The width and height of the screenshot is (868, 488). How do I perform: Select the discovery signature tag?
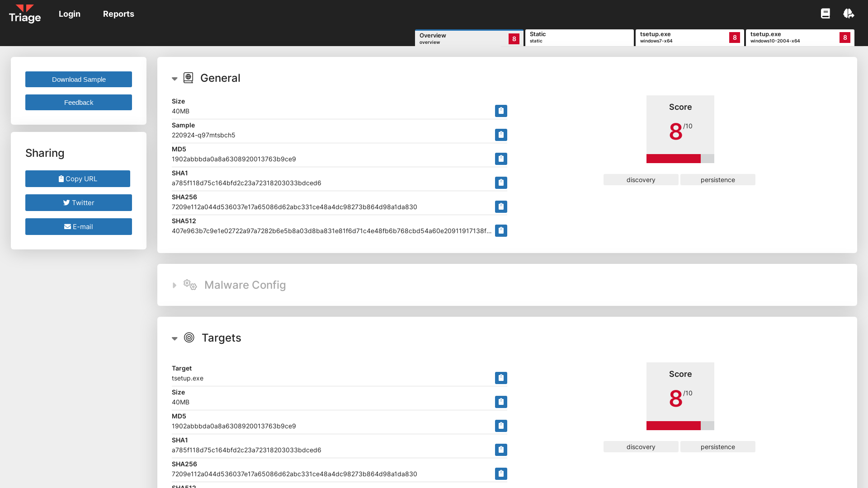click(641, 179)
